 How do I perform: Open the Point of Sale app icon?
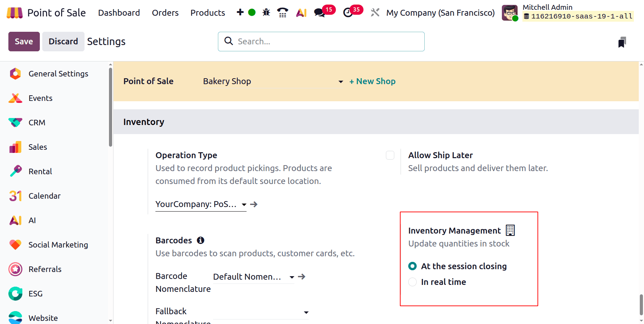tap(15, 13)
